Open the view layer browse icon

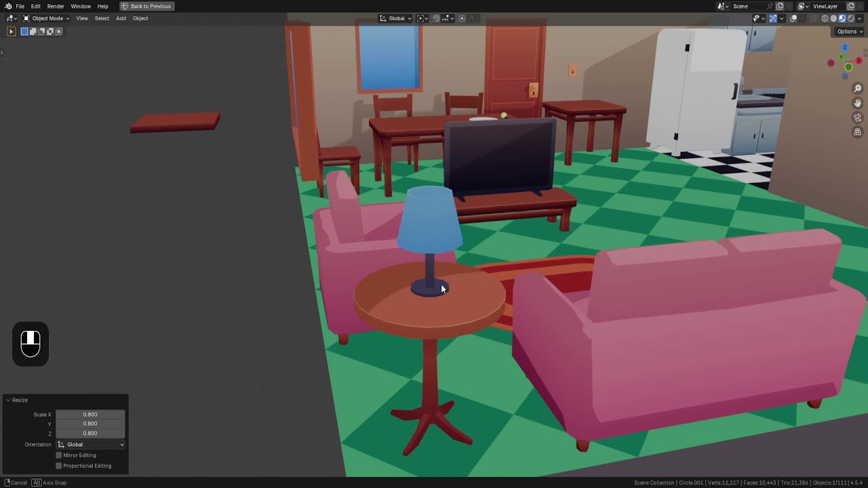click(x=804, y=6)
